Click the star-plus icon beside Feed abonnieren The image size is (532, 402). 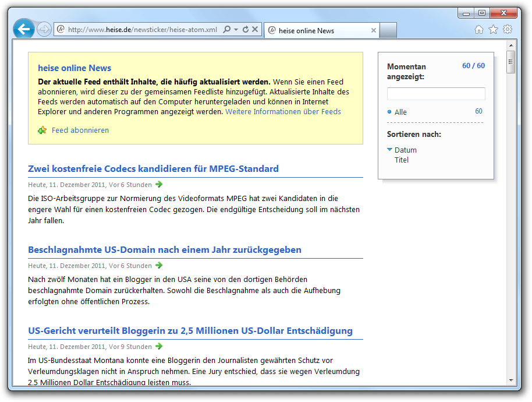click(x=42, y=131)
